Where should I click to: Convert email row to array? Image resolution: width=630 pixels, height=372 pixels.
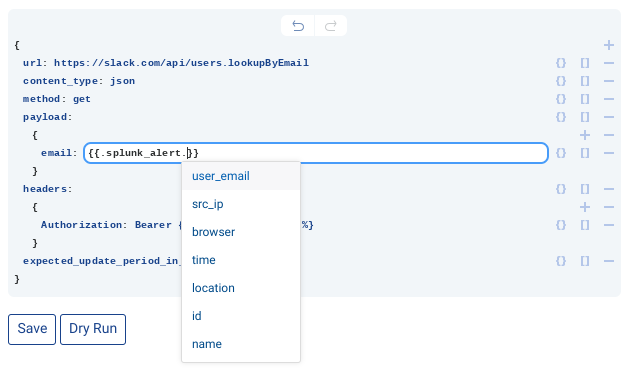click(585, 153)
